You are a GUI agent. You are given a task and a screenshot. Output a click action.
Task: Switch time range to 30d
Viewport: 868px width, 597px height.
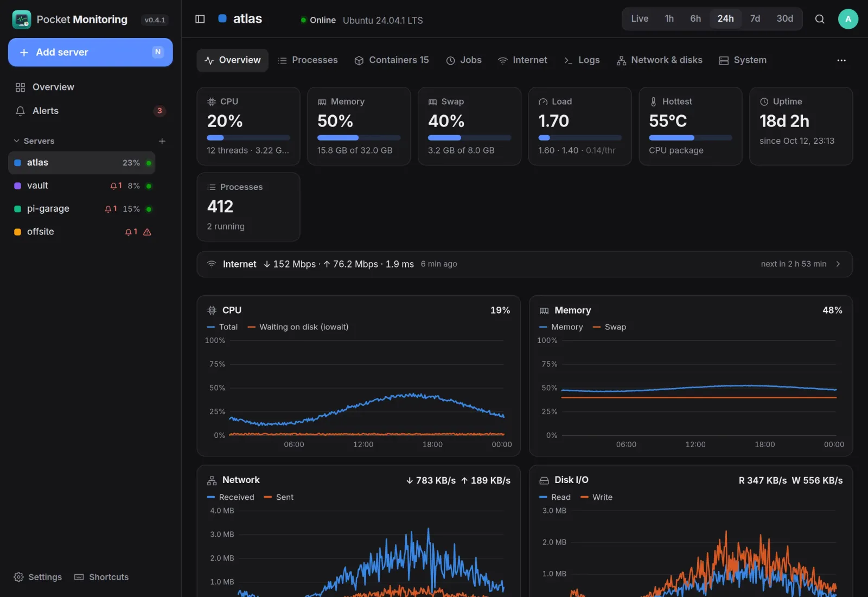(784, 19)
